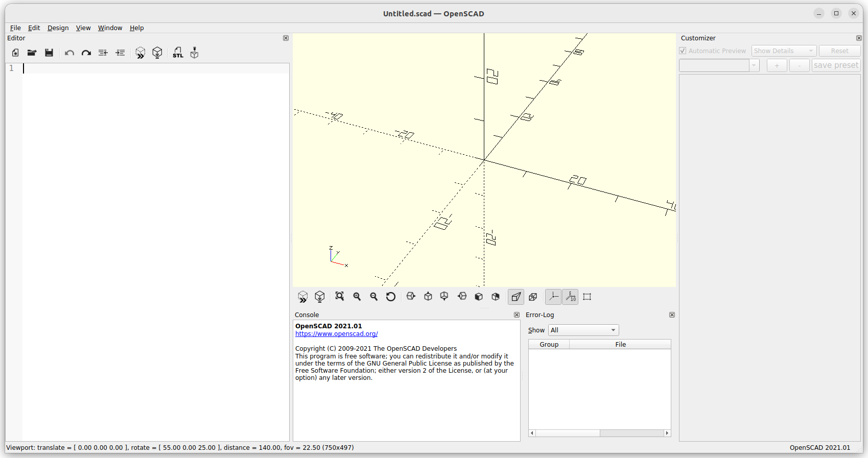The height and width of the screenshot is (458, 868).
Task: Switch to Orthogonal projection
Action: 533,297
